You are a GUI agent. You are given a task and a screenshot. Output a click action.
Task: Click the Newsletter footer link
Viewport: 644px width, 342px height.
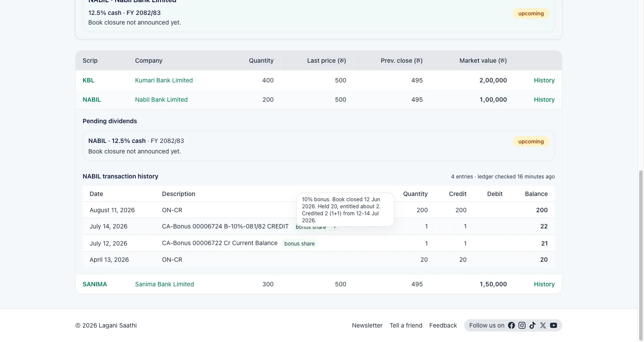click(367, 325)
